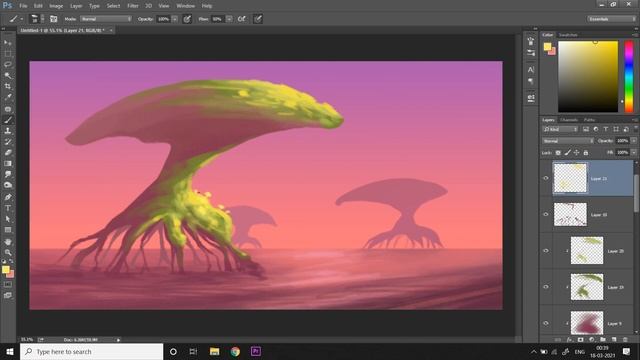Select the Brush tool in the toolbox
The height and width of the screenshot is (360, 640).
point(8,120)
